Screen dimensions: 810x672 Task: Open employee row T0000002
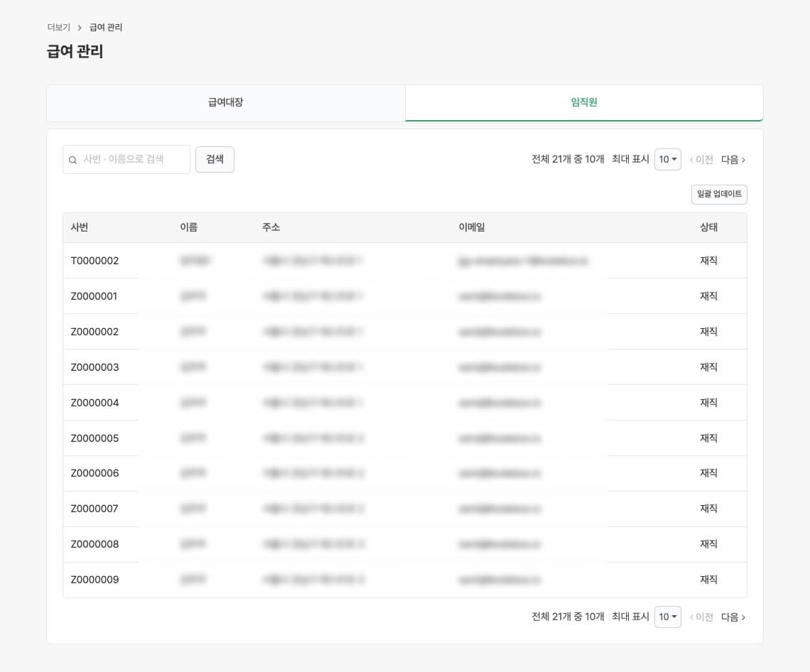94,261
